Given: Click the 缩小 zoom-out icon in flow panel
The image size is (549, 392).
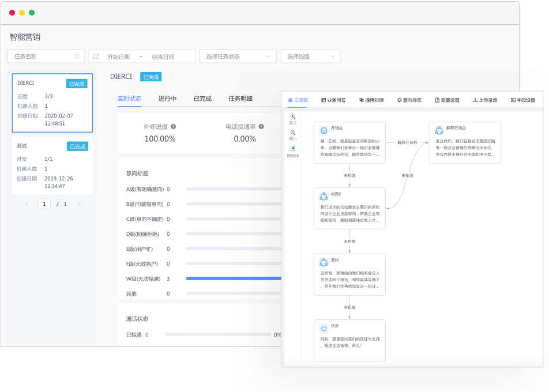Looking at the screenshot, I should [293, 133].
